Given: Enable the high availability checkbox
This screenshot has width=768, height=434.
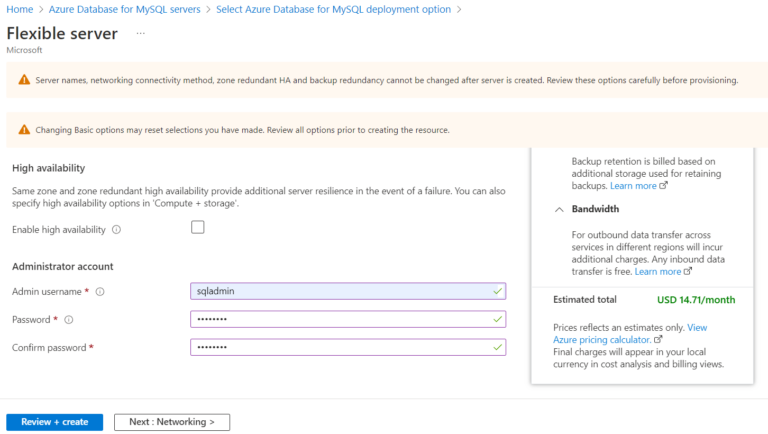Looking at the screenshot, I should tap(197, 227).
